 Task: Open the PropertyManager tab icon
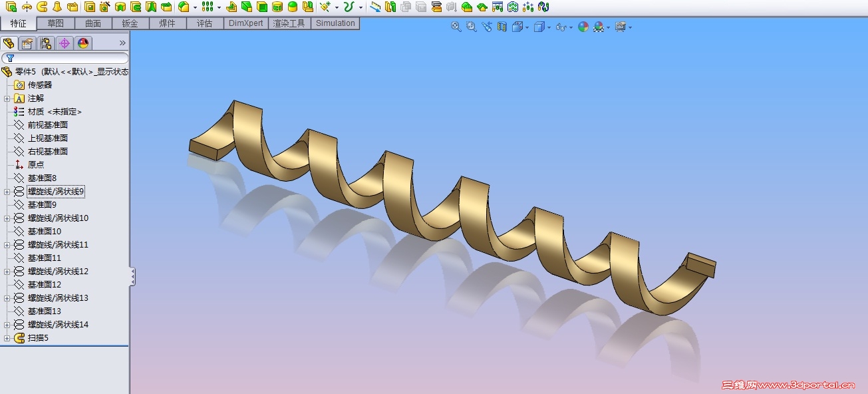27,43
